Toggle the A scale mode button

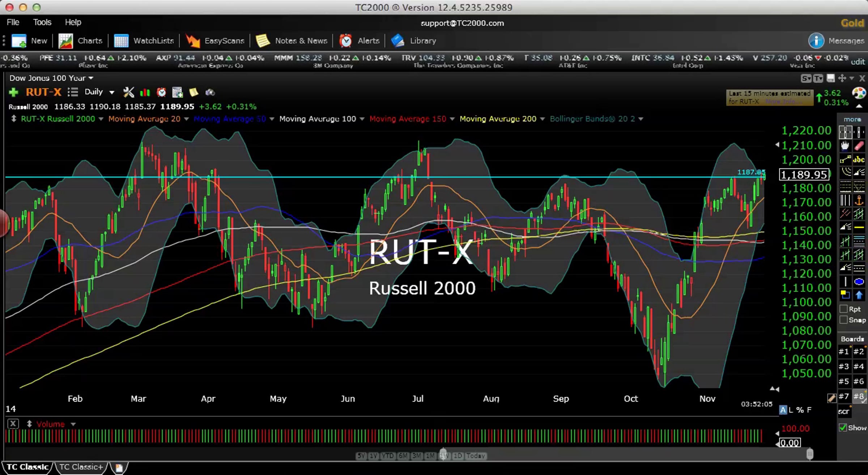click(x=783, y=410)
